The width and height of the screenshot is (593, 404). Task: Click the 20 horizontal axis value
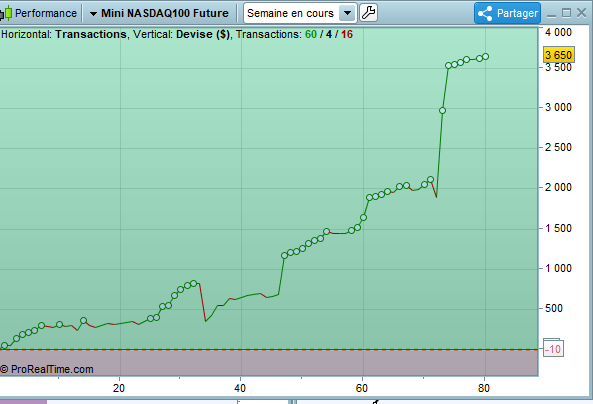[119, 388]
